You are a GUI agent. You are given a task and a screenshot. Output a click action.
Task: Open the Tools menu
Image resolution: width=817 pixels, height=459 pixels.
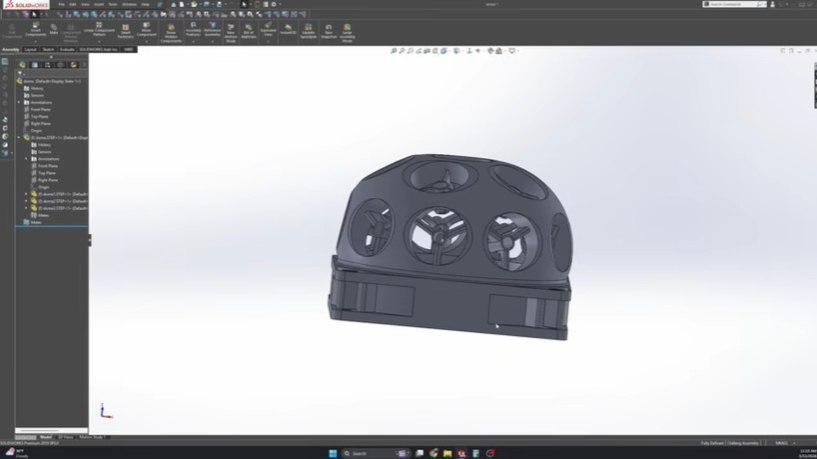coord(113,4)
